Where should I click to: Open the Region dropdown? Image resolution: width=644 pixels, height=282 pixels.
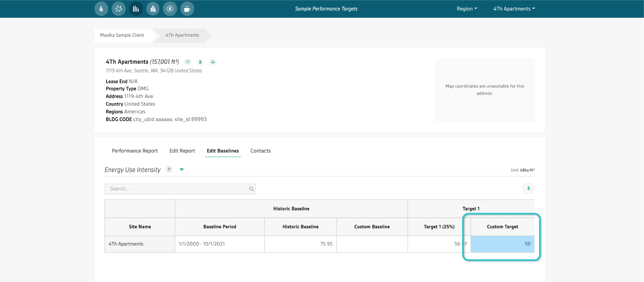[467, 9]
